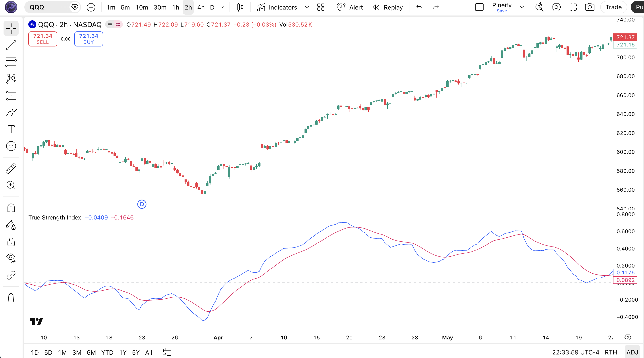
Task: Toggle stay in drawing mode
Action: pyautogui.click(x=11, y=225)
